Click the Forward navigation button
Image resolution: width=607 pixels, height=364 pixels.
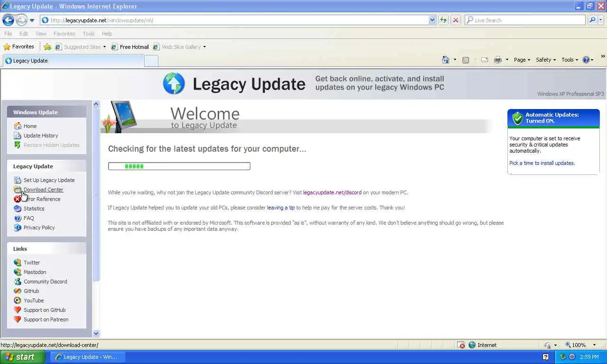[21, 20]
